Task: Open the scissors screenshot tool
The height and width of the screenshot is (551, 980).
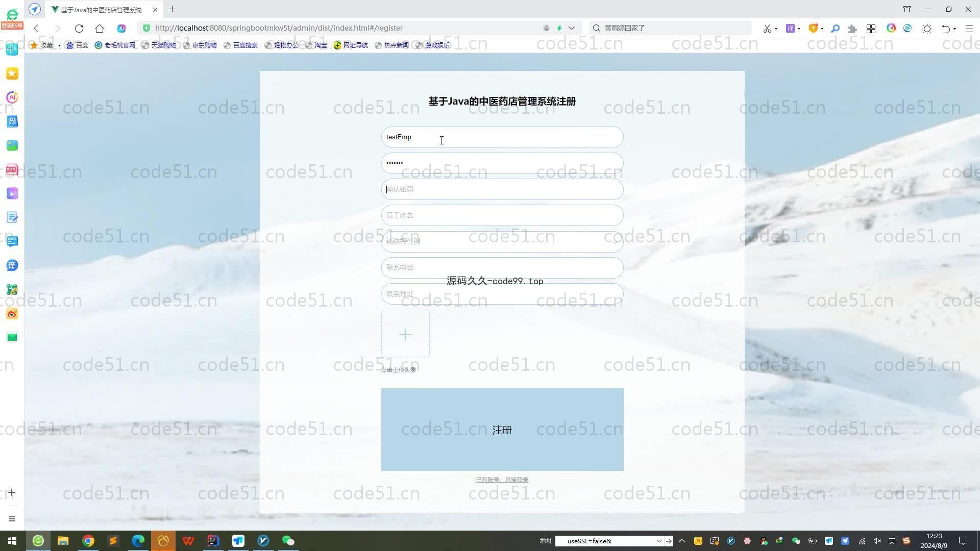Action: pos(767,29)
